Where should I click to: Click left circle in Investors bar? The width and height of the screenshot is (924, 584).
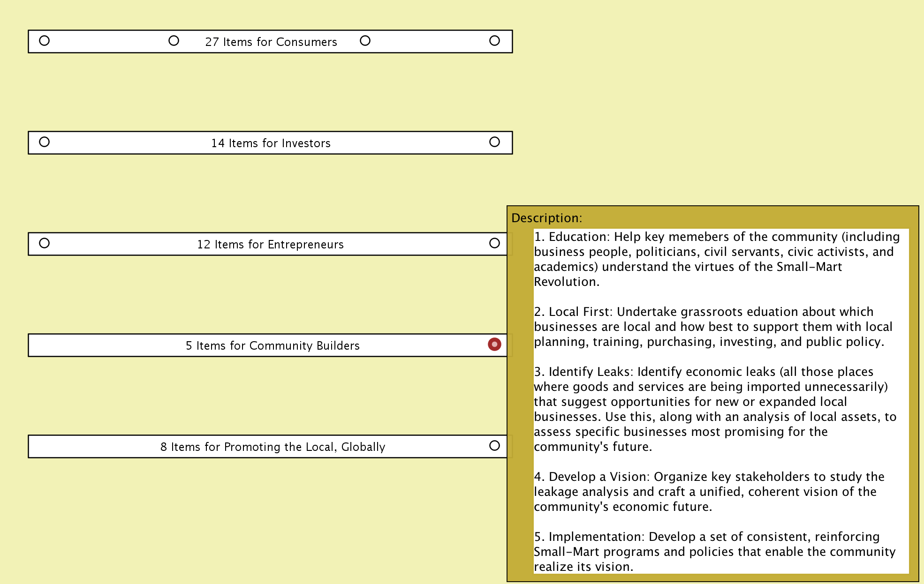[44, 142]
